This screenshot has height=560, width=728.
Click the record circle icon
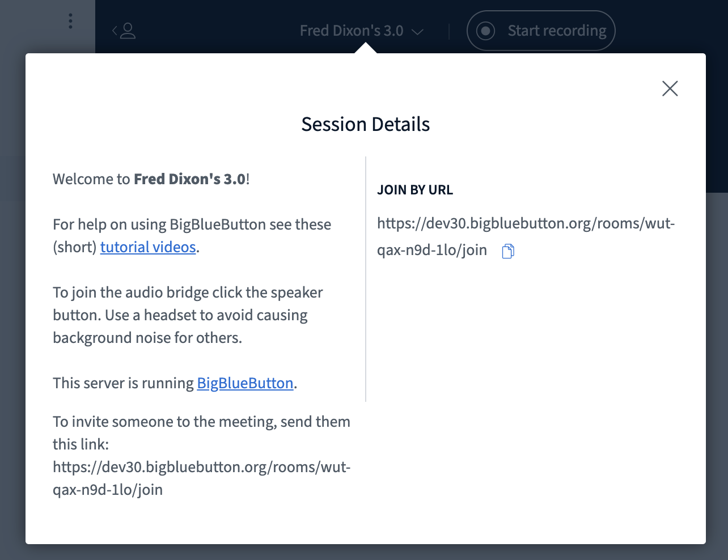pyautogui.click(x=485, y=31)
